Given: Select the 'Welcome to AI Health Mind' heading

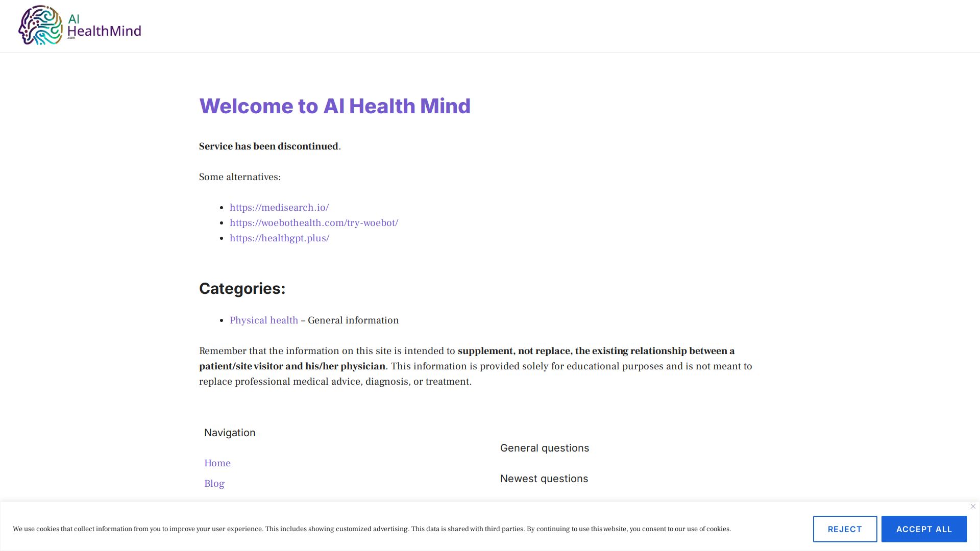Looking at the screenshot, I should pyautogui.click(x=334, y=106).
